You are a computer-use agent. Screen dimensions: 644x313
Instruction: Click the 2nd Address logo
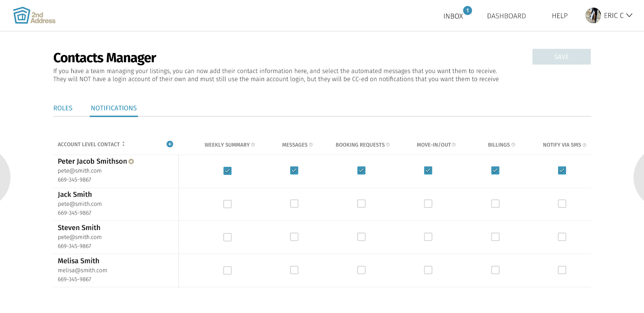[34, 16]
